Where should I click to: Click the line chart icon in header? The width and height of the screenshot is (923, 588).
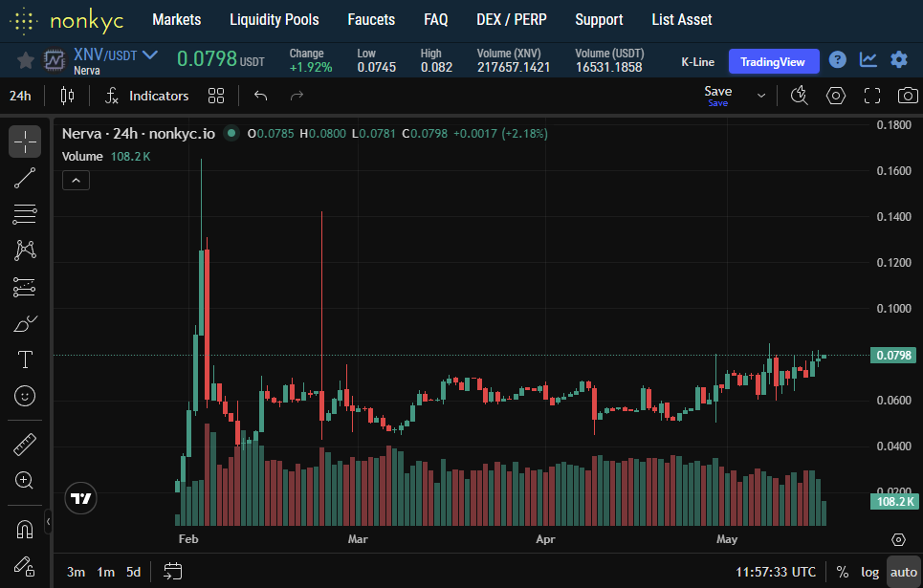tap(868, 59)
